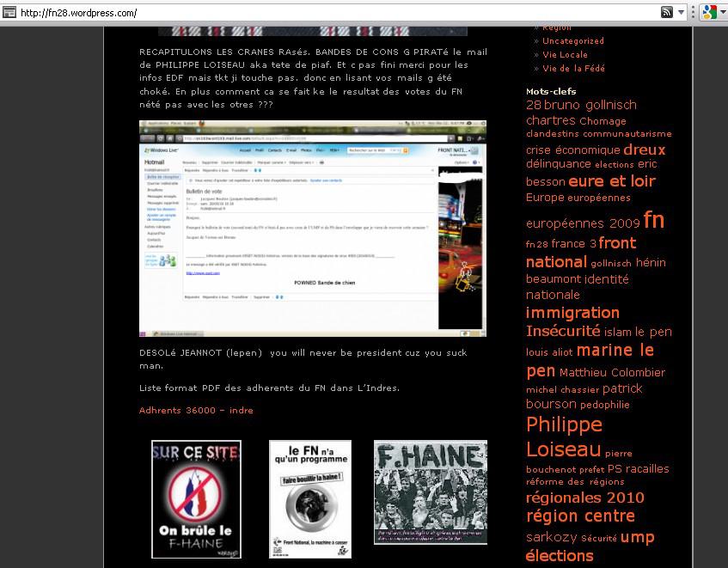The width and height of the screenshot is (728, 568).
Task: Click the 'région centre' tag
Action: [580, 516]
